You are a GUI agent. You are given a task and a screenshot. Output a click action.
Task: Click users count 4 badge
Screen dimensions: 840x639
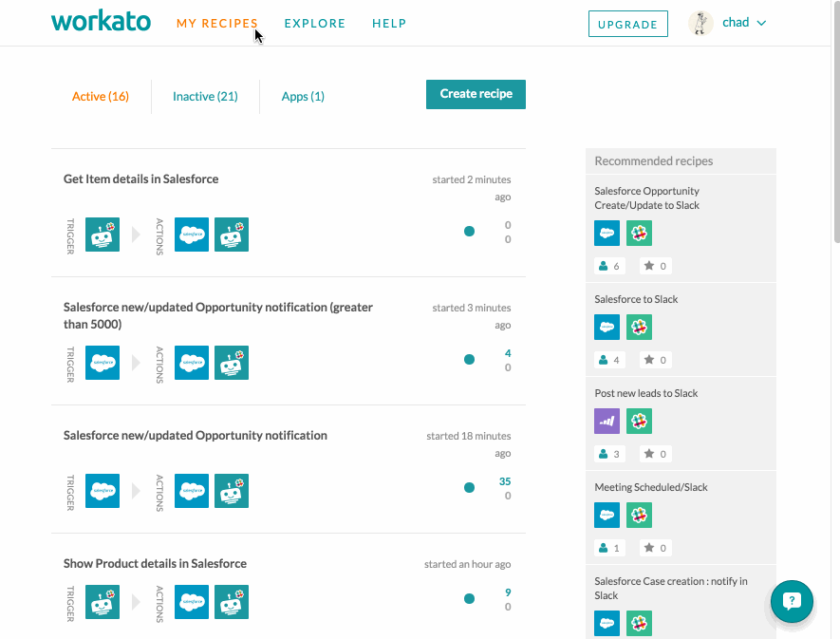click(609, 360)
